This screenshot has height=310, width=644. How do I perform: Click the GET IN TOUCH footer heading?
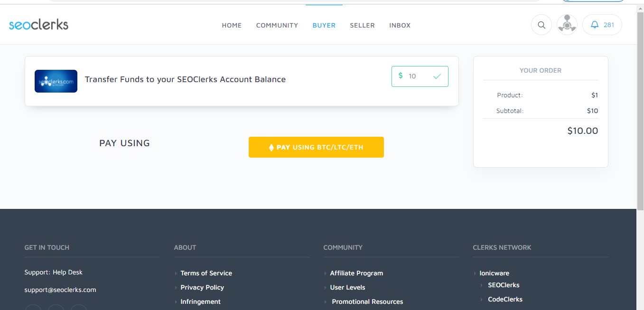point(47,247)
